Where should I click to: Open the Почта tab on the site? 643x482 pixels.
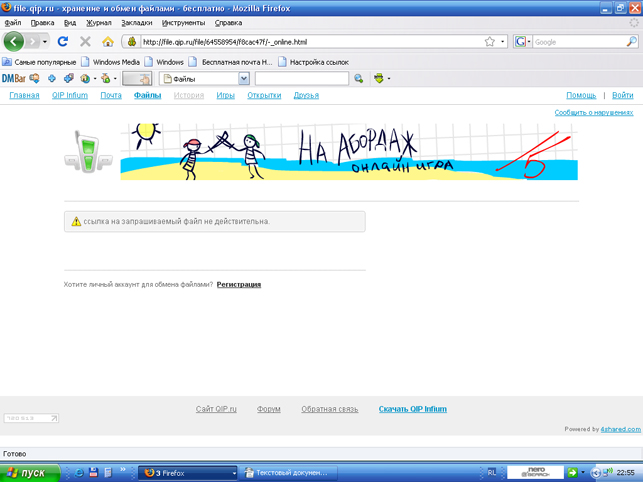click(x=111, y=96)
